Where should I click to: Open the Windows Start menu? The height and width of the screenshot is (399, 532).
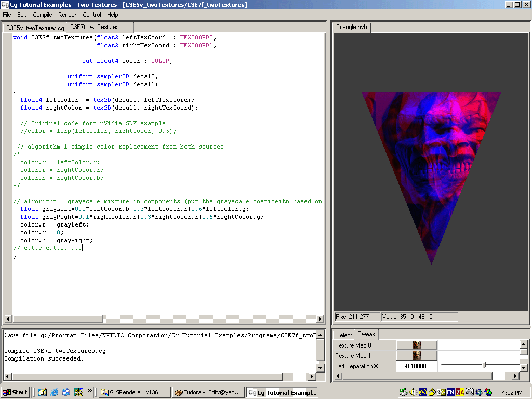click(15, 392)
